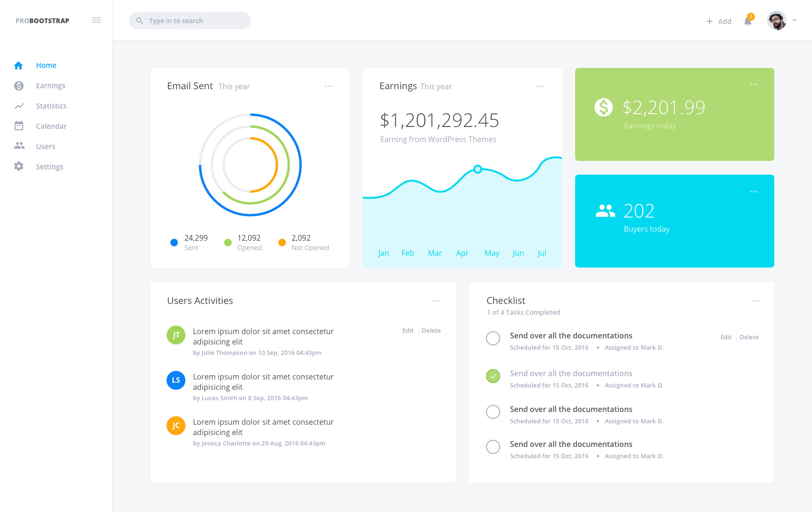Click Edit on Julie Thompson's activity
This screenshot has width=812, height=512.
(408, 330)
